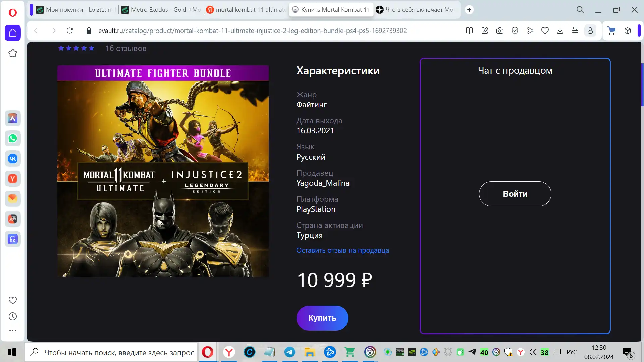Open downloads icon in toolbar

[x=560, y=31]
